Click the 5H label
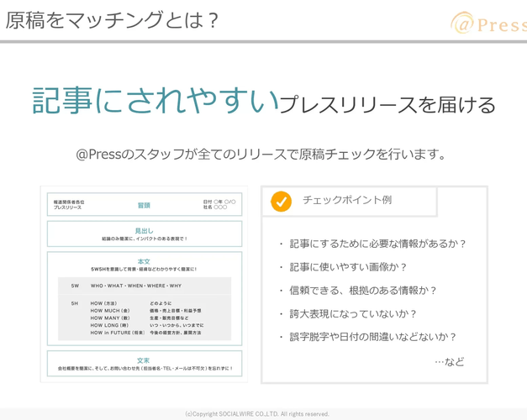Image resolution: width=527 pixels, height=420 pixels. 75,303
